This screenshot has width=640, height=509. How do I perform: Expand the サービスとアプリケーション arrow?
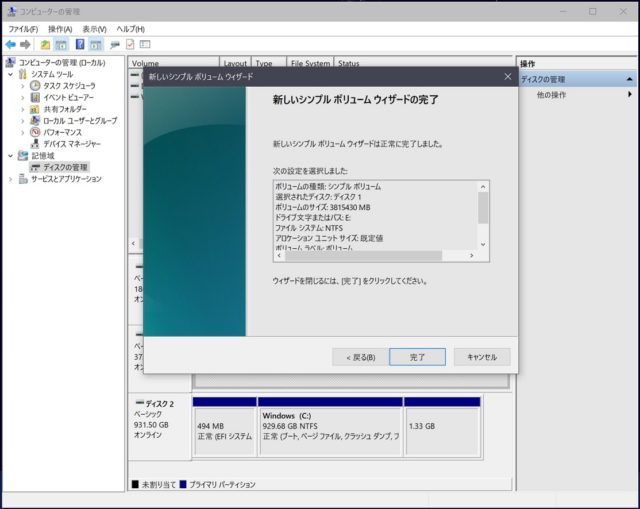pyautogui.click(x=11, y=179)
